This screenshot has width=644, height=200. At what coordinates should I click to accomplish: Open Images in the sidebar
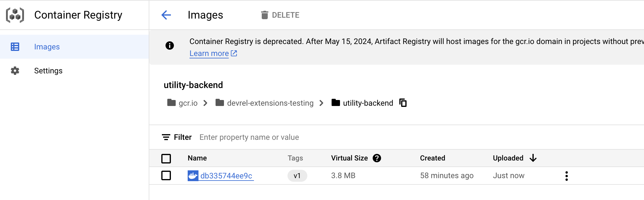pos(47,47)
